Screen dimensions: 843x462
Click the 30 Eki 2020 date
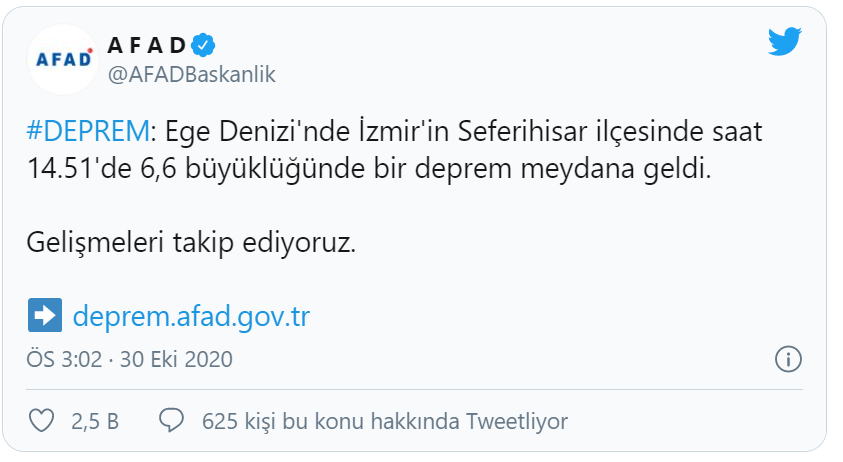pyautogui.click(x=176, y=359)
